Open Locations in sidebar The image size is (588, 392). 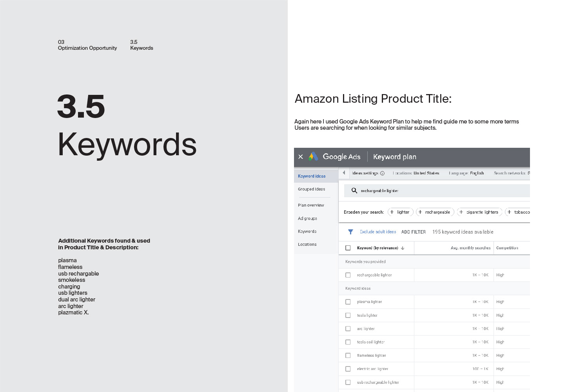click(316, 244)
